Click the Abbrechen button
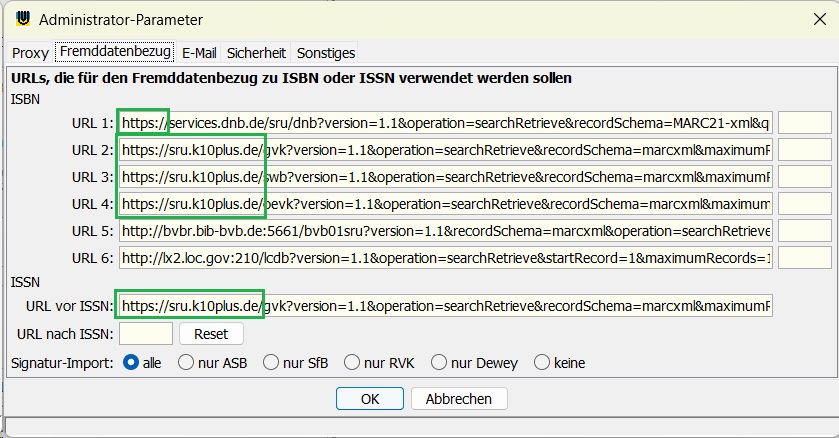The width and height of the screenshot is (839, 438). click(458, 398)
